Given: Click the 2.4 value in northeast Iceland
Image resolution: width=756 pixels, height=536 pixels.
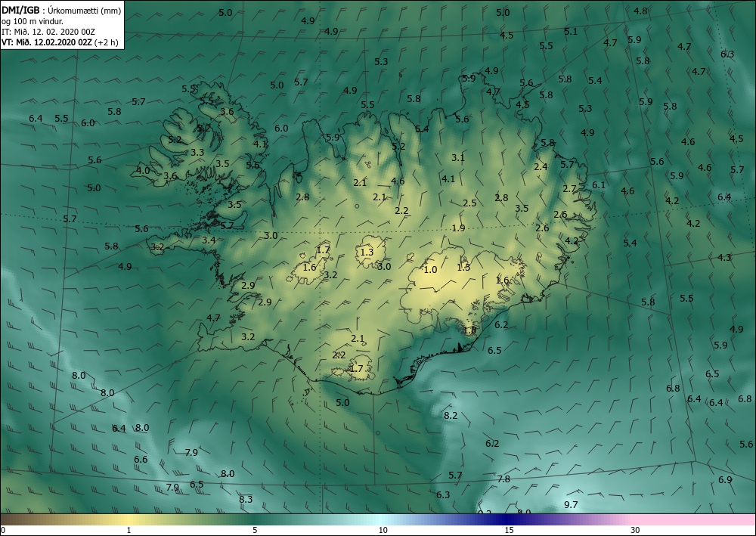Looking at the screenshot, I should pos(541,167).
